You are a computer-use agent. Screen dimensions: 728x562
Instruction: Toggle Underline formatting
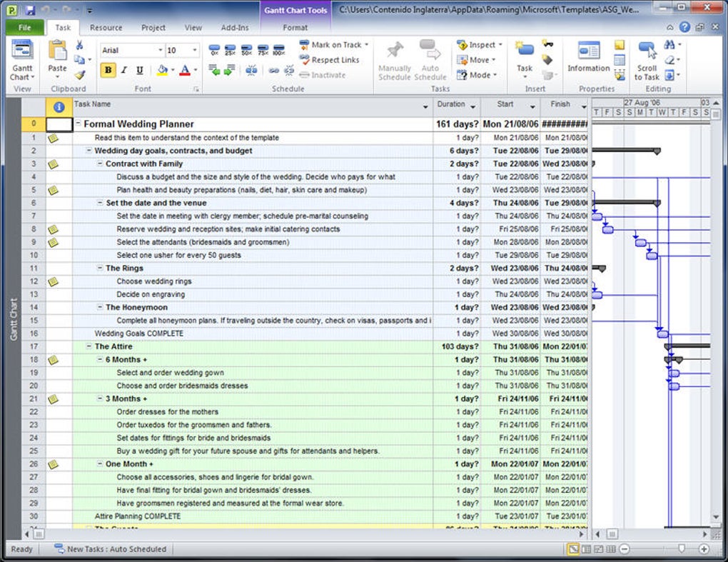139,70
